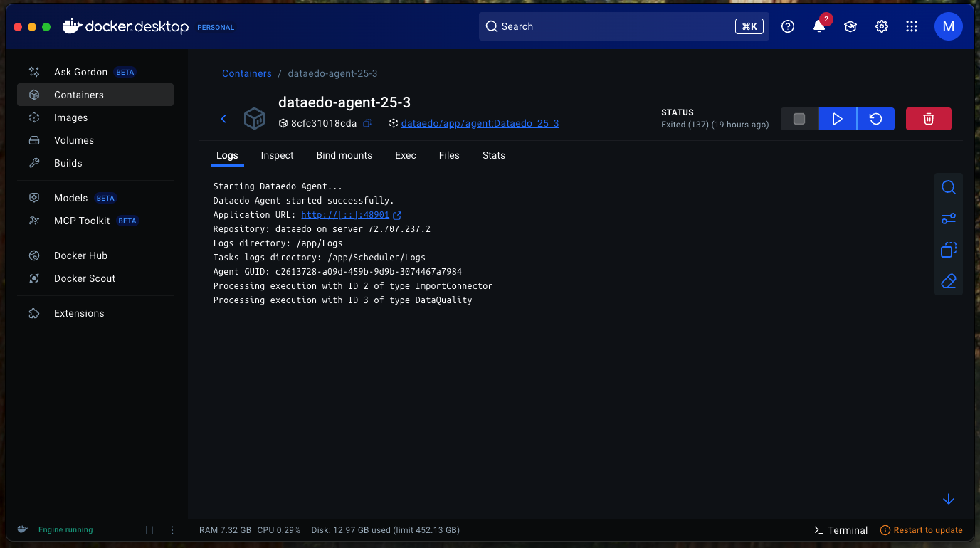Open Models beta section

[95, 198]
